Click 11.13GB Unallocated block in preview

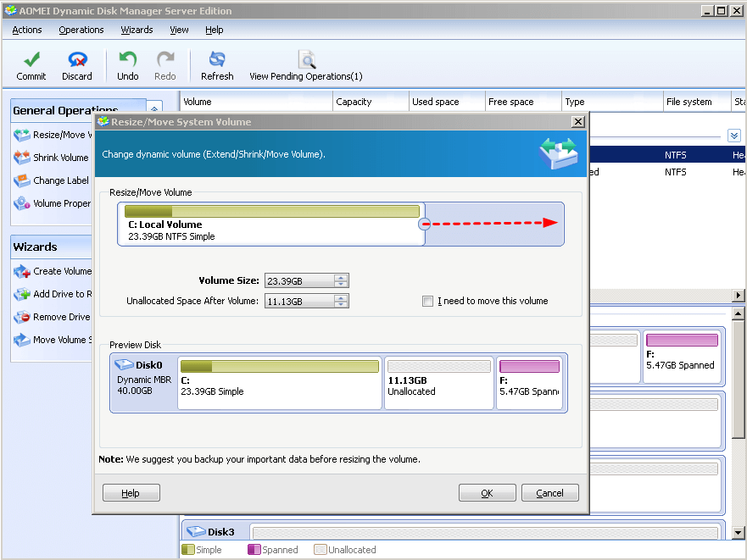coord(438,383)
